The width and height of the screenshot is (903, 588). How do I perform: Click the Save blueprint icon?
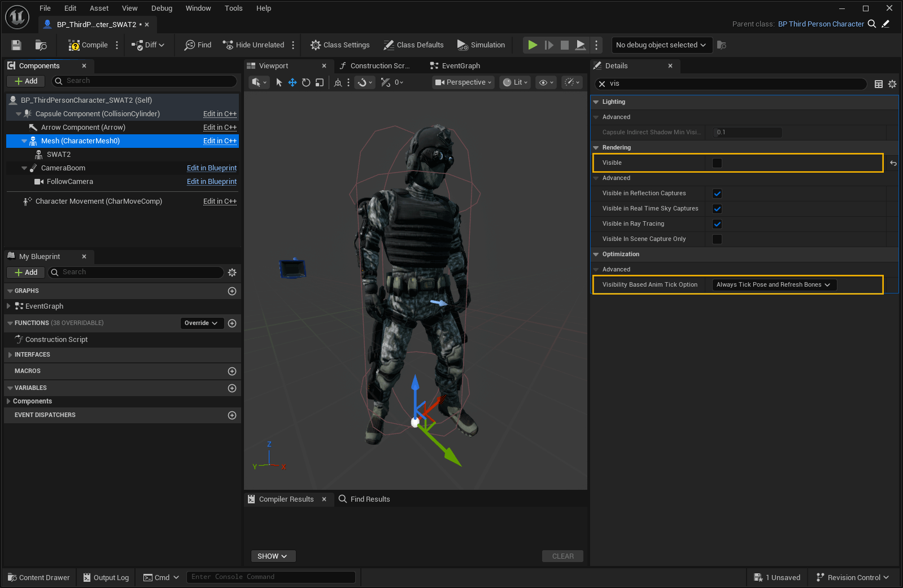[x=16, y=45]
